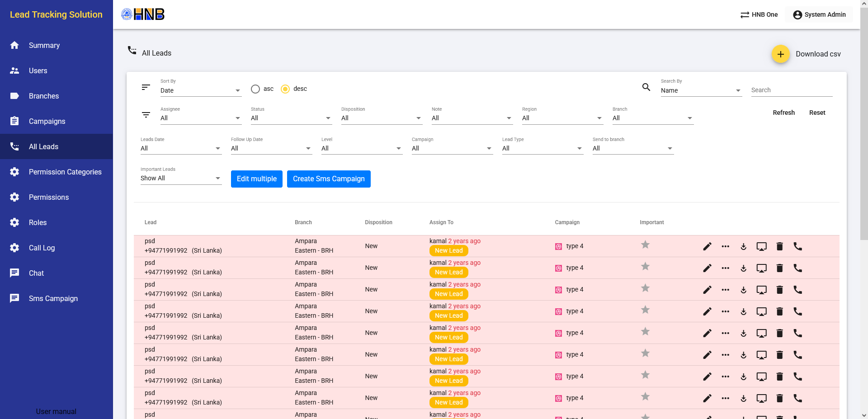
Task: Expand the Disposition filter dropdown
Action: (381, 118)
